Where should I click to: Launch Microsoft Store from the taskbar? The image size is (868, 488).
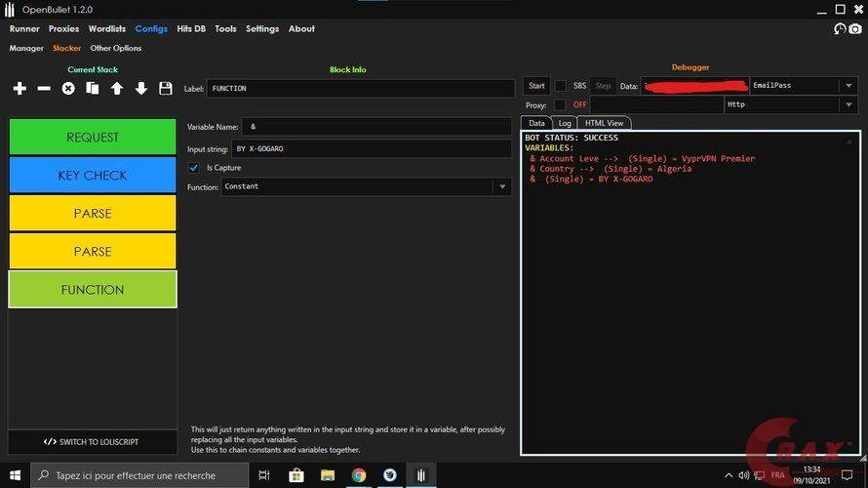(296, 475)
